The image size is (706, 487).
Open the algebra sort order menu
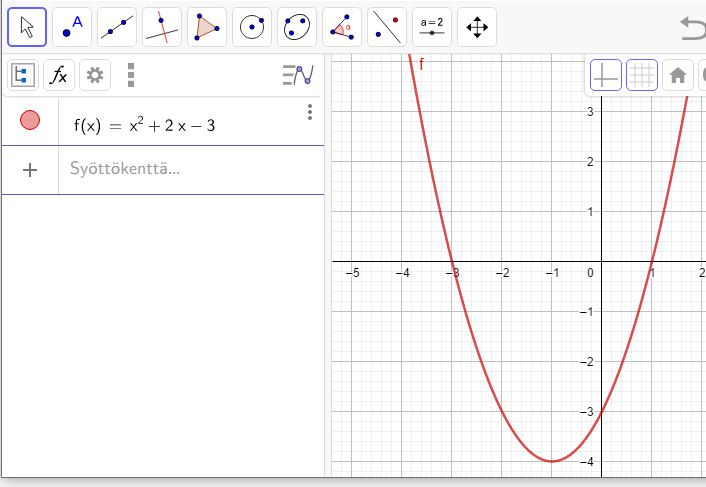297,75
